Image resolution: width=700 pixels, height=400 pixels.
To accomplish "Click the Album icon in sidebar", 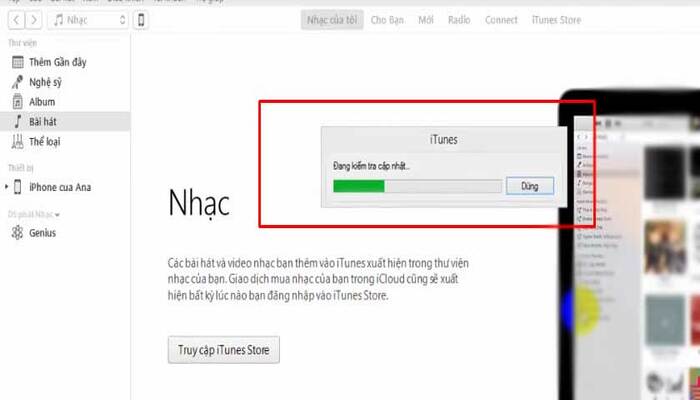I will tap(17, 102).
